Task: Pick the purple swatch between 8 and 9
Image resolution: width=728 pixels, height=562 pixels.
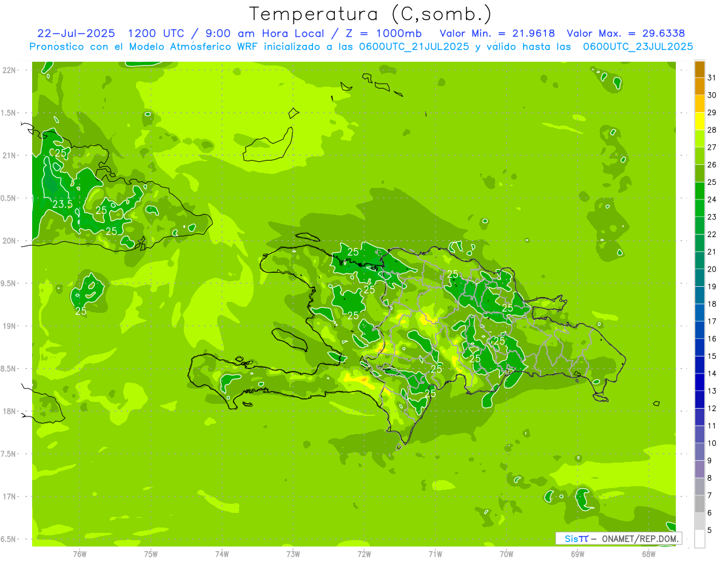Action: click(x=699, y=469)
